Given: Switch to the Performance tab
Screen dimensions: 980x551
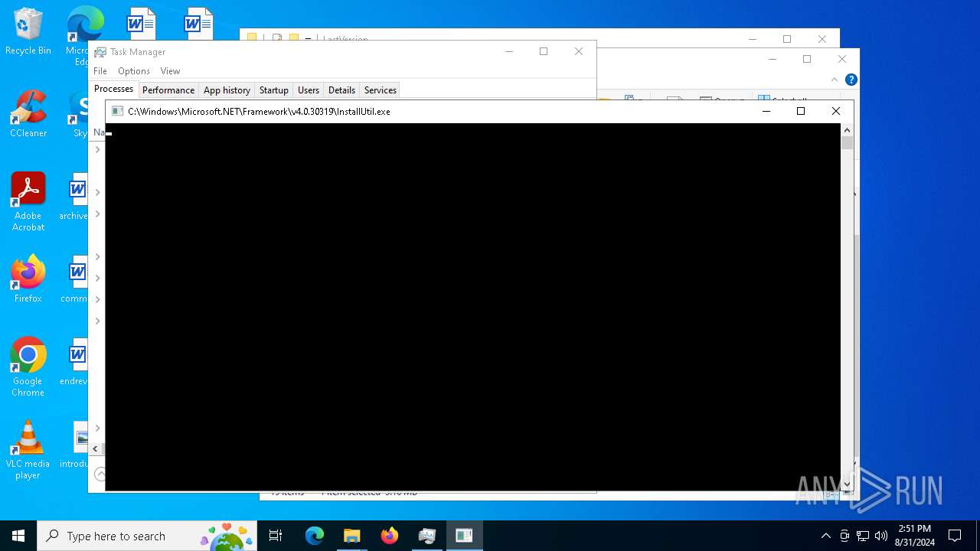Looking at the screenshot, I should point(168,90).
